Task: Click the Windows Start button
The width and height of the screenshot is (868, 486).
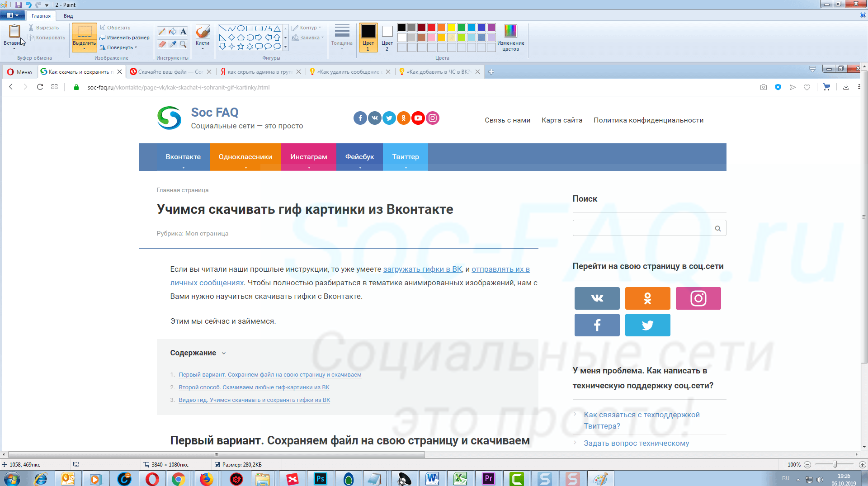Action: (x=12, y=478)
